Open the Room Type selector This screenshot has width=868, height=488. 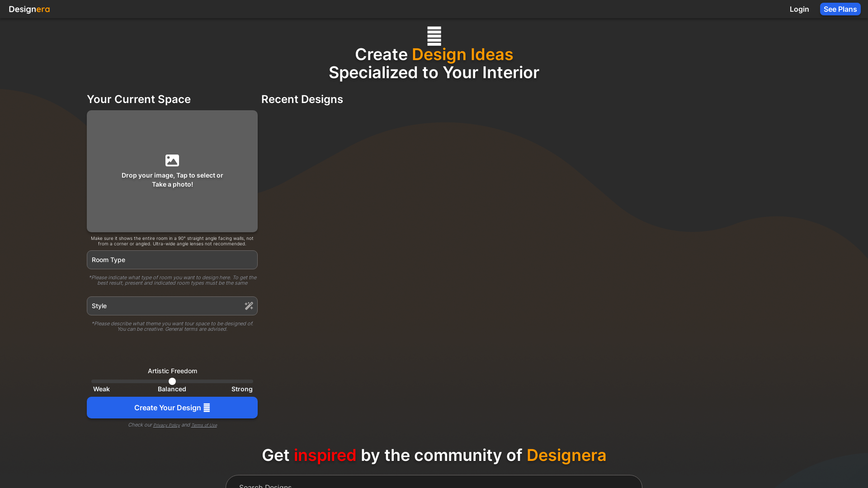[x=172, y=260]
